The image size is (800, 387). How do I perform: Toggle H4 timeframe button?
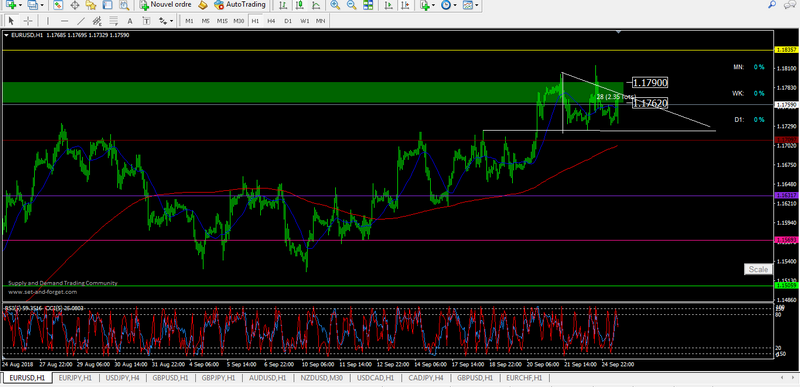tap(271, 21)
